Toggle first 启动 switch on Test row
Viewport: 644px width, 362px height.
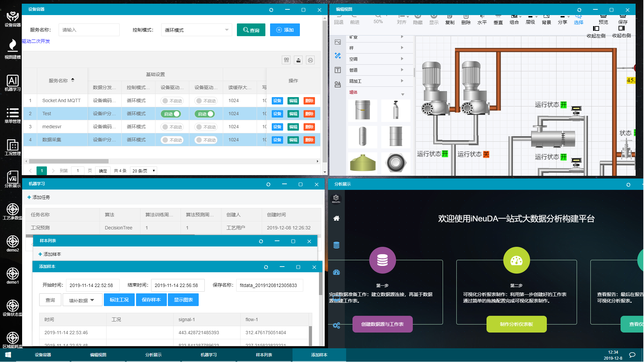[171, 114]
